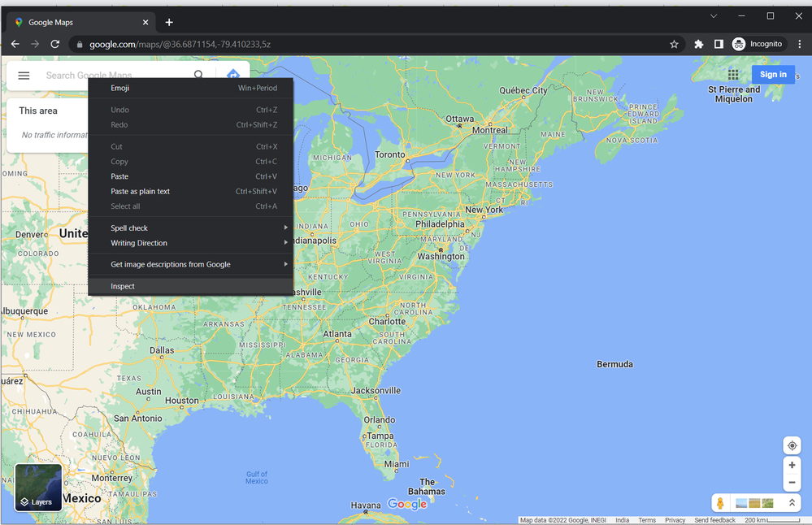Toggle the Layers map view
Screen dimensions: 812x525
pyautogui.click(x=38, y=487)
